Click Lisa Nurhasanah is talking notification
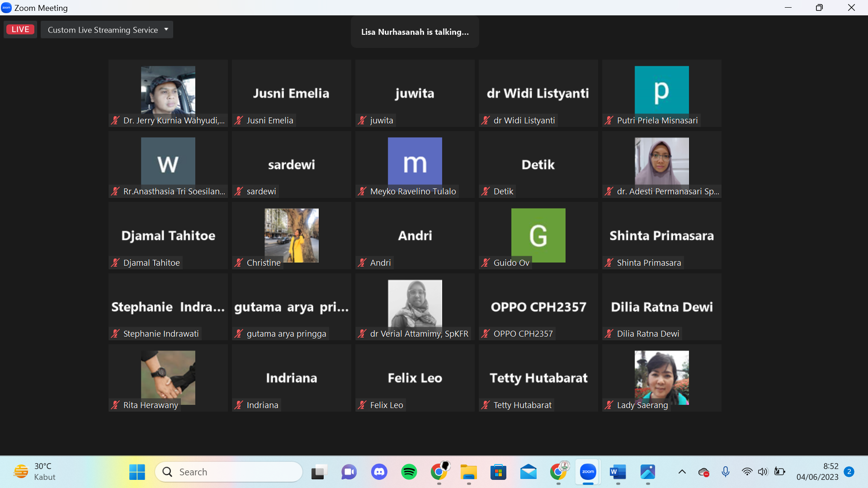This screenshot has width=868, height=488. [415, 32]
